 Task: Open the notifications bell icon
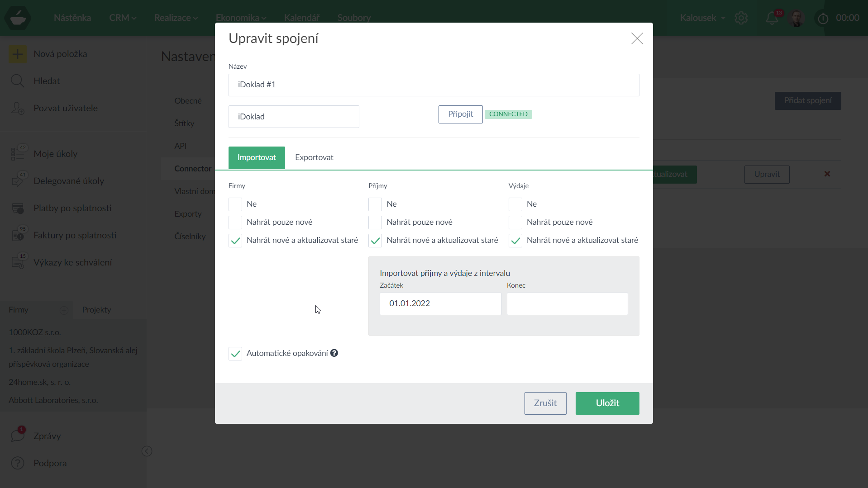click(x=772, y=18)
